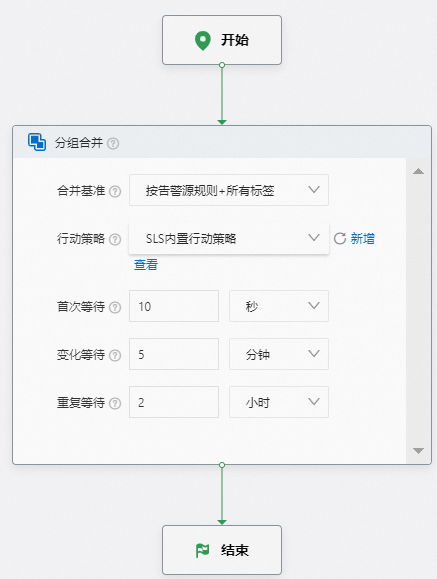Image resolution: width=437 pixels, height=579 pixels.
Task: Focus the 重复等待 value field showing 2
Action: tap(174, 402)
